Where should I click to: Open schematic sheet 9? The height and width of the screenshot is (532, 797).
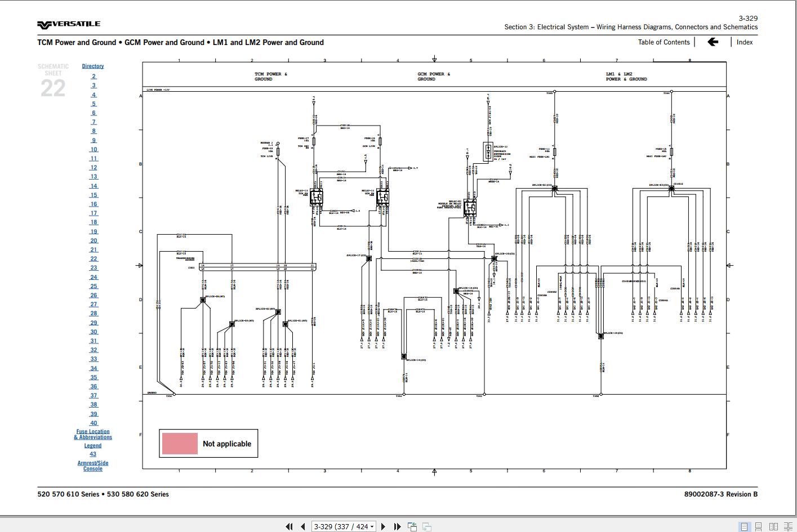pyautogui.click(x=93, y=140)
